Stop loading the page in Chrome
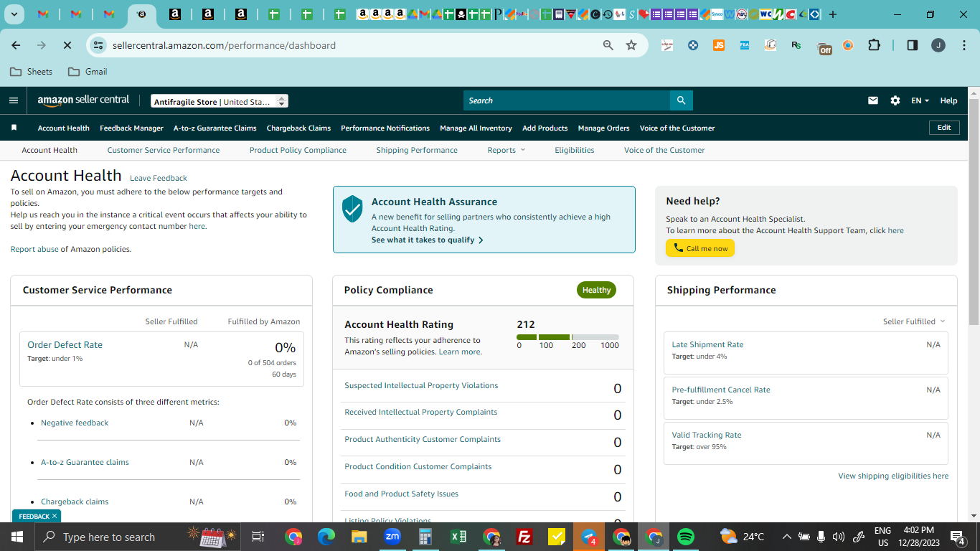This screenshot has height=551, width=980. (x=67, y=45)
